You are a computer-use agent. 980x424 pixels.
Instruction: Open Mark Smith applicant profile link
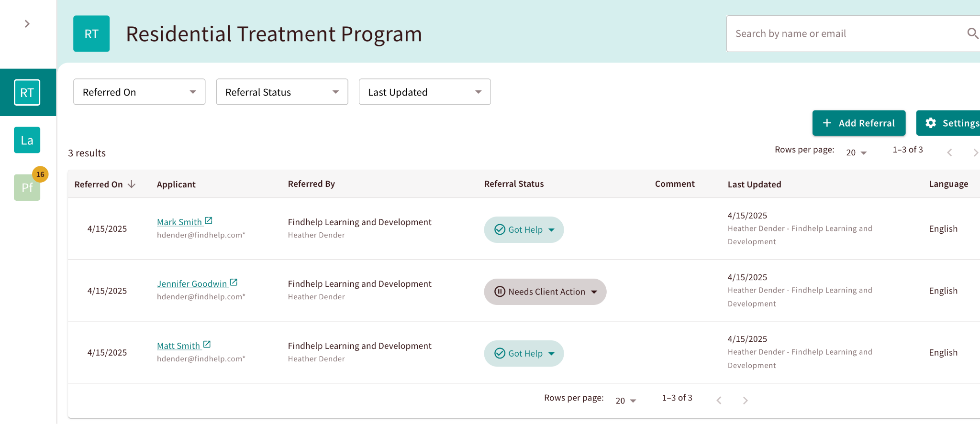point(179,222)
